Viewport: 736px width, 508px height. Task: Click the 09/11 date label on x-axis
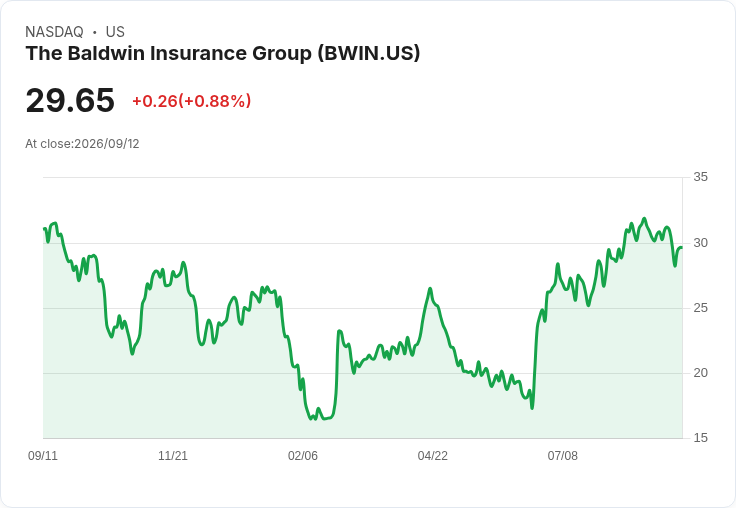[x=43, y=455]
